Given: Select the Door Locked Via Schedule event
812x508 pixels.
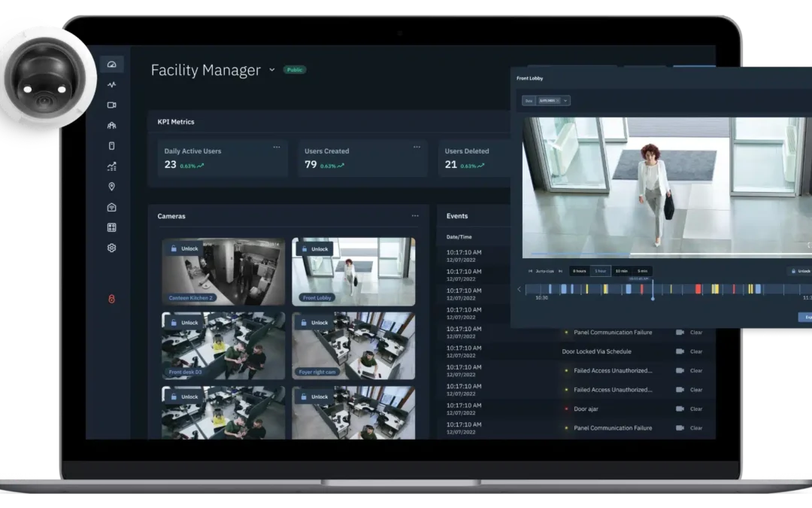Looking at the screenshot, I should tap(596, 351).
